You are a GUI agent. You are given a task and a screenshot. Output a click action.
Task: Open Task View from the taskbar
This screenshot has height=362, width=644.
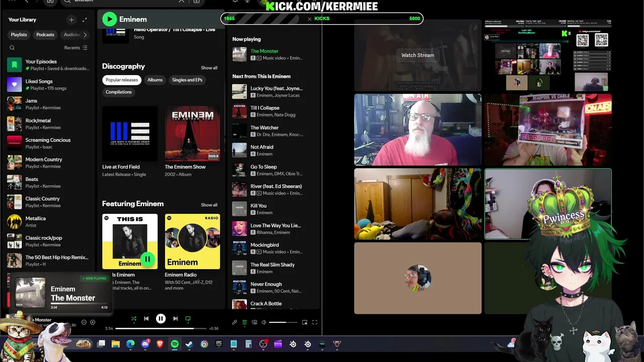click(x=101, y=344)
